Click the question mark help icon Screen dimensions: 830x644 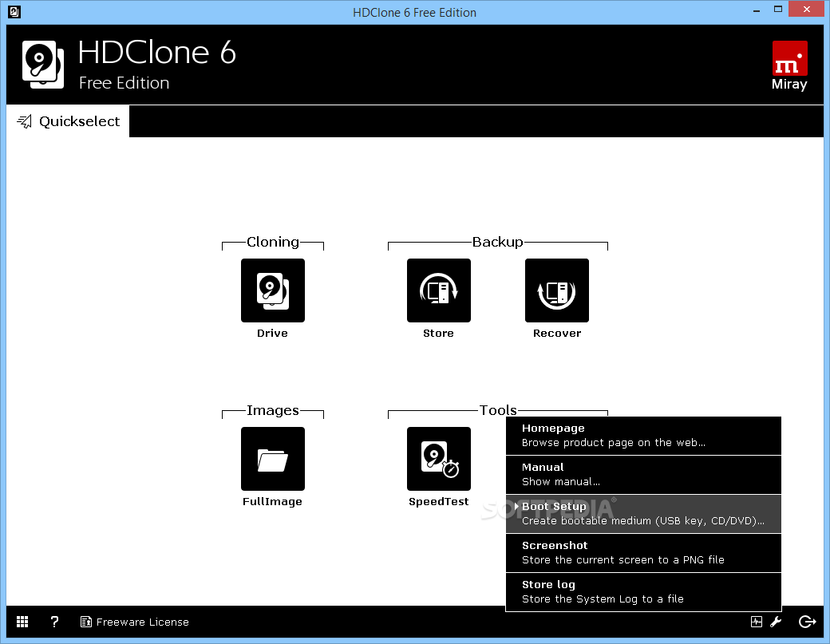click(x=54, y=622)
